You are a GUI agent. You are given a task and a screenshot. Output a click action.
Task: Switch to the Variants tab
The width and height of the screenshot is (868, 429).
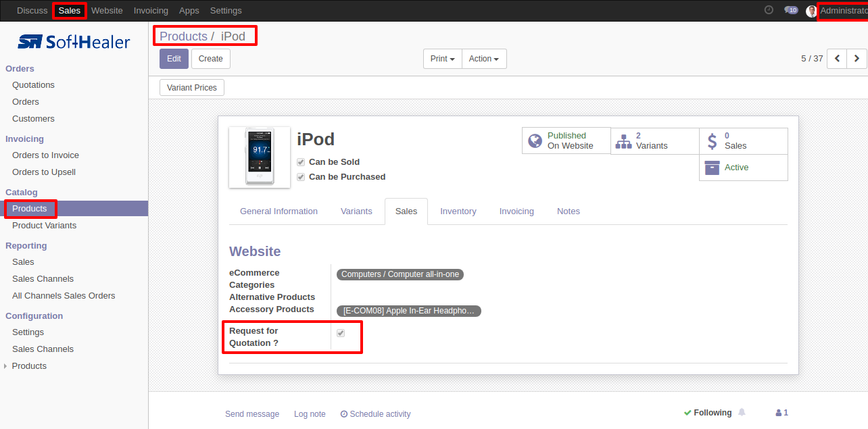coord(356,211)
